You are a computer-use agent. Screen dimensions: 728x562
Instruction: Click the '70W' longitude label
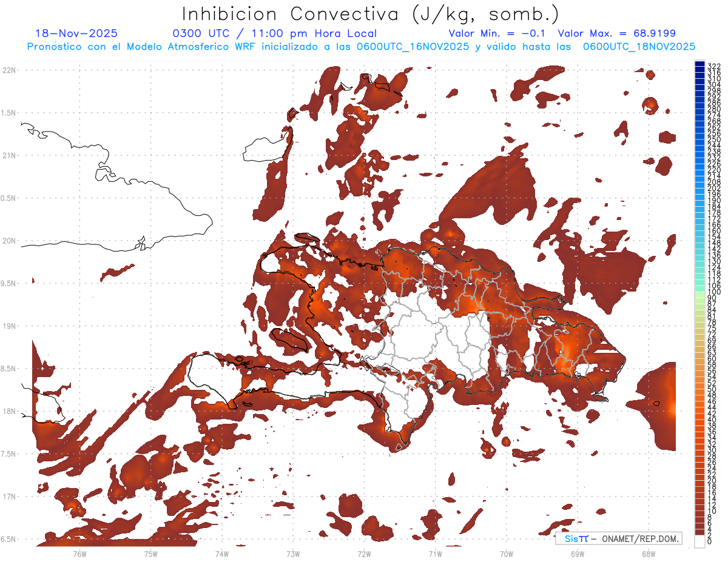[507, 554]
